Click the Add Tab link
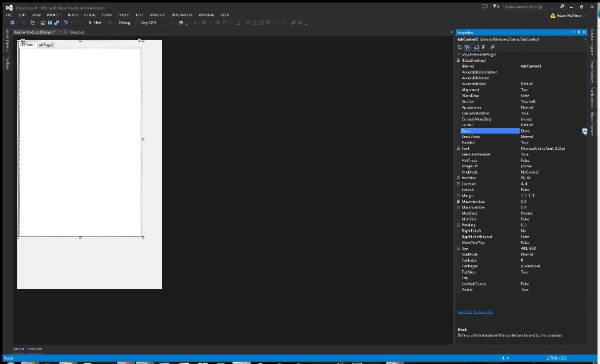This screenshot has width=600, height=364. (464, 312)
